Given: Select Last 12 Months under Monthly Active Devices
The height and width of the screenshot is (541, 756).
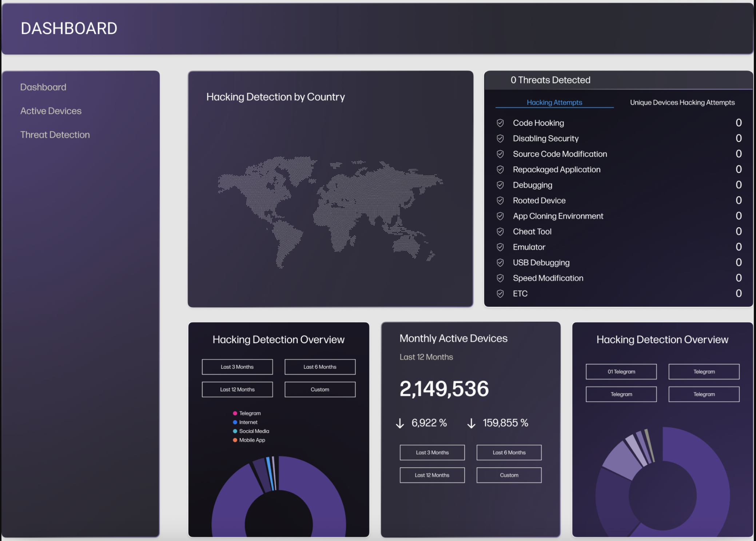Looking at the screenshot, I should (432, 475).
